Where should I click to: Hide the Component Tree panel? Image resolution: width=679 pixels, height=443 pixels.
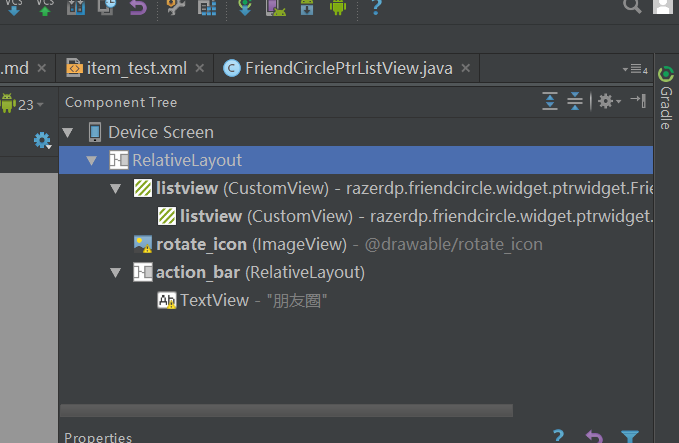click(x=638, y=101)
